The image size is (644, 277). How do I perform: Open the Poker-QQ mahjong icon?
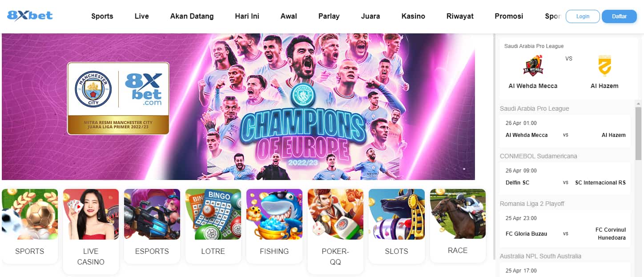(335, 214)
